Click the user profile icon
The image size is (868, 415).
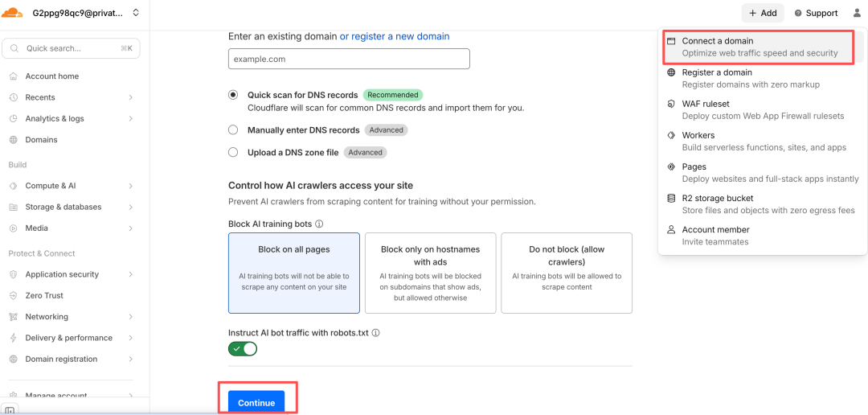857,14
